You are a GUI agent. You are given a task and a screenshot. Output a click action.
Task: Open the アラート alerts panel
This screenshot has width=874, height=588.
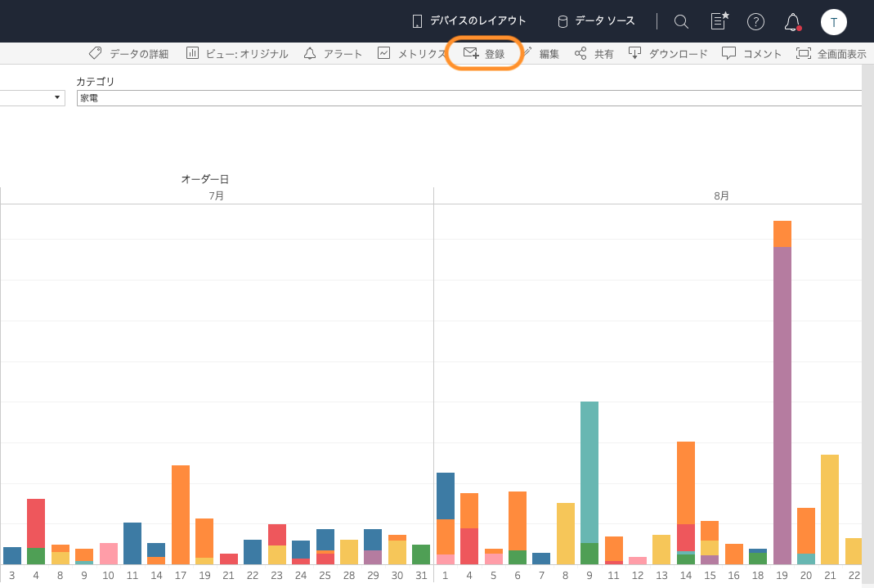333,53
